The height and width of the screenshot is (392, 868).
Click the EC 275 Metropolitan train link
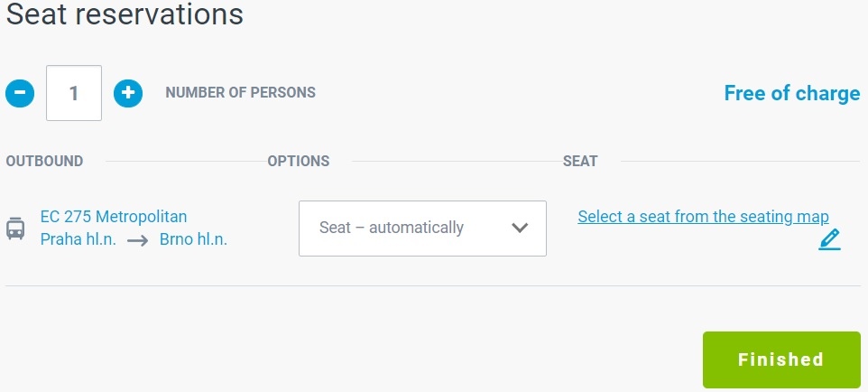coord(114,216)
